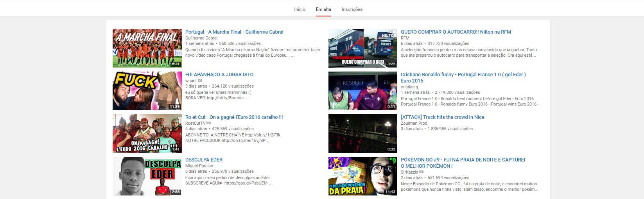Visit the cristian g. channel
Viewport: 644px width, 199px height.
(410, 87)
